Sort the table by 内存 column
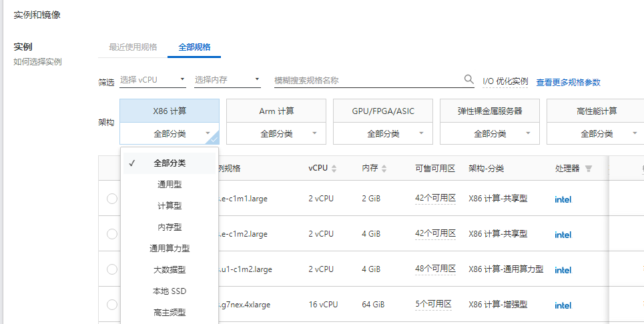The image size is (644, 324). pyautogui.click(x=383, y=169)
